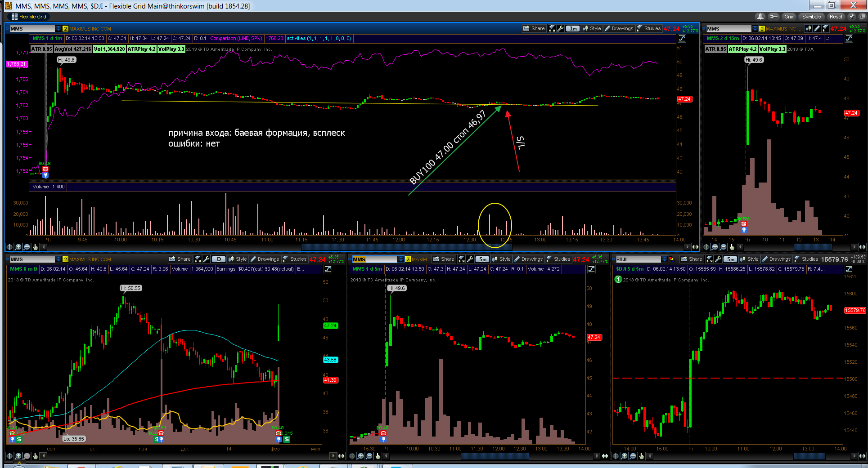Viewport: 868px width, 468px height.
Task: Open Style menu in 1m chart
Action: pos(592,28)
